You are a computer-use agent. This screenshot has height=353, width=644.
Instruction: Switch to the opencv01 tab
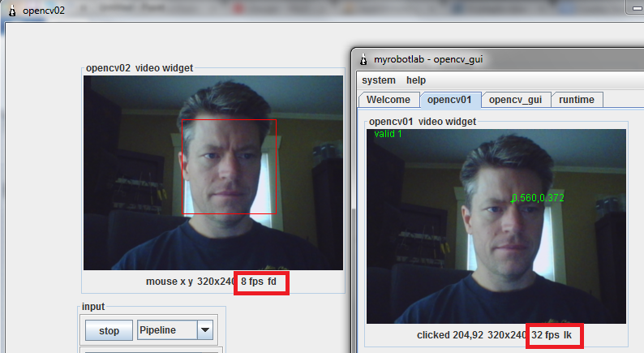click(450, 100)
